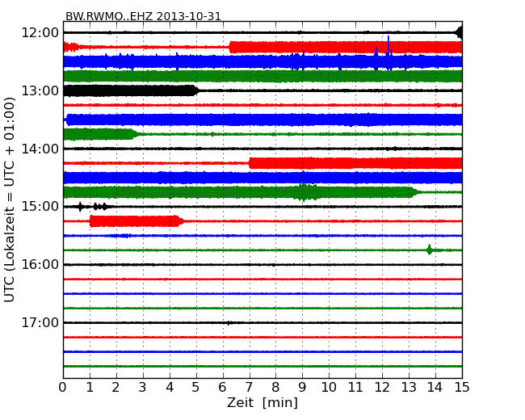Click the 13:00 y-axis time label

pyautogui.click(x=40, y=90)
